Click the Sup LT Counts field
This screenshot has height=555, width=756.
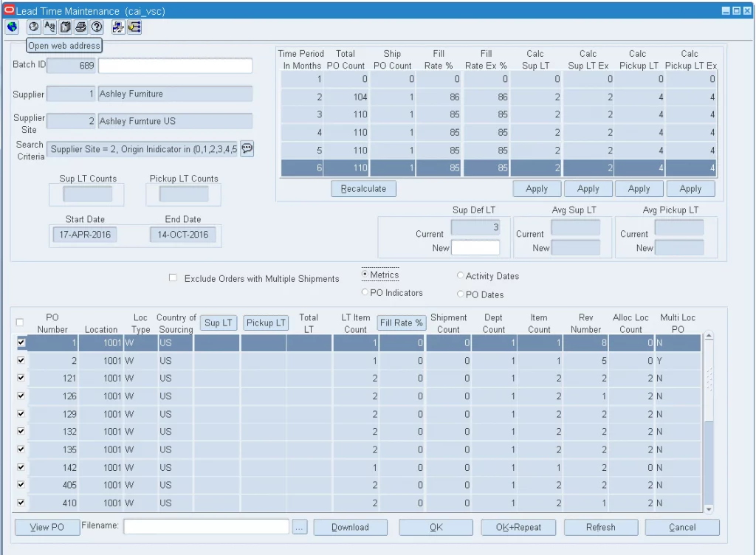(x=87, y=194)
